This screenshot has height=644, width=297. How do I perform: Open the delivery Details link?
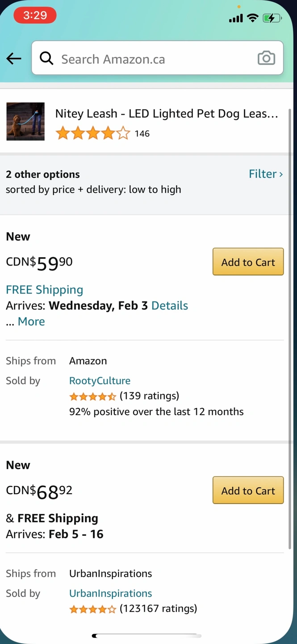click(x=170, y=305)
